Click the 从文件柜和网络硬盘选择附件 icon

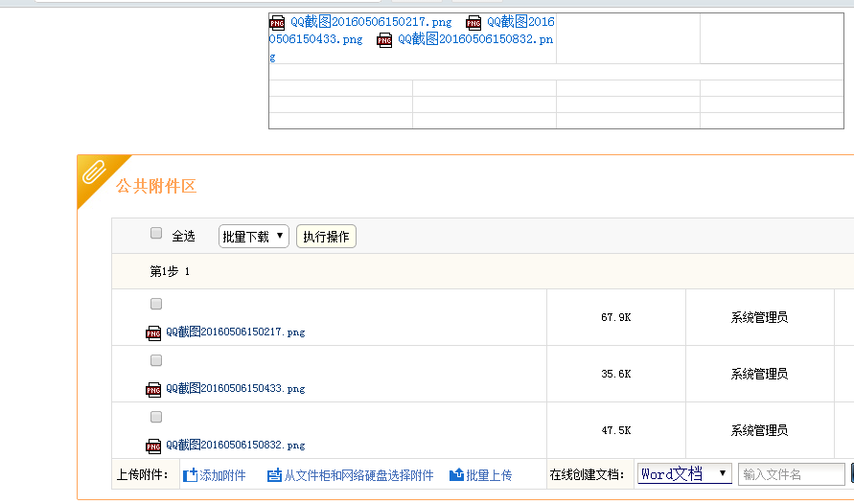pyautogui.click(x=274, y=475)
